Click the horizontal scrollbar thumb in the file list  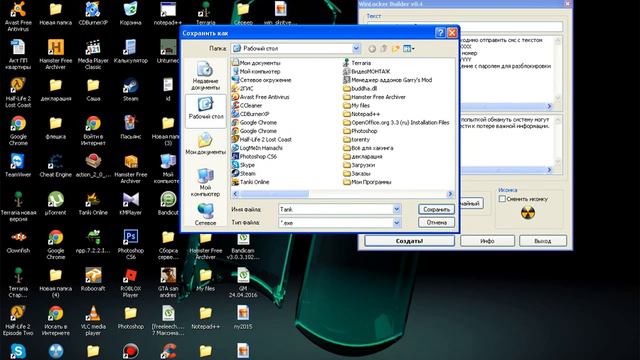[273, 194]
